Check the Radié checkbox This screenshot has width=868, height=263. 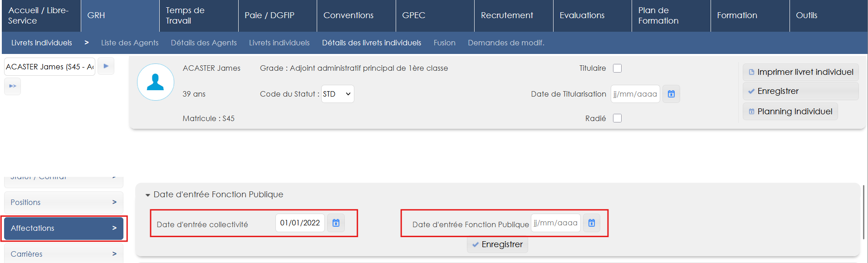tap(617, 118)
